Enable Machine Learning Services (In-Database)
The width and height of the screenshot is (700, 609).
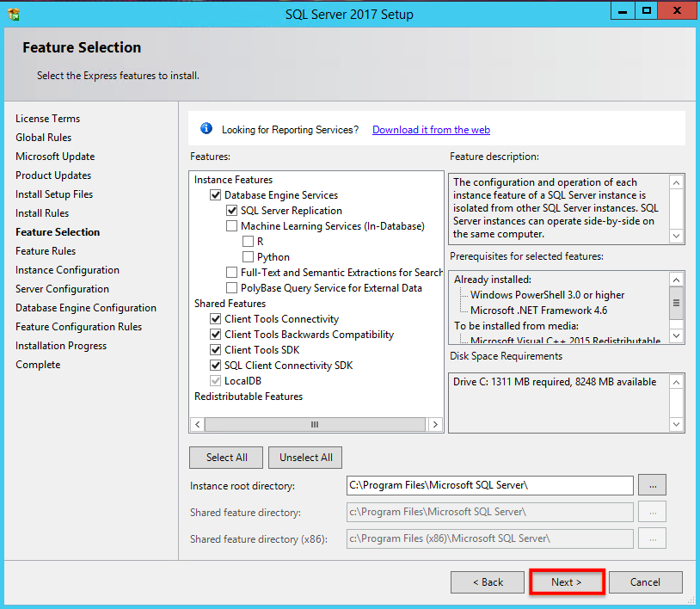tap(231, 226)
